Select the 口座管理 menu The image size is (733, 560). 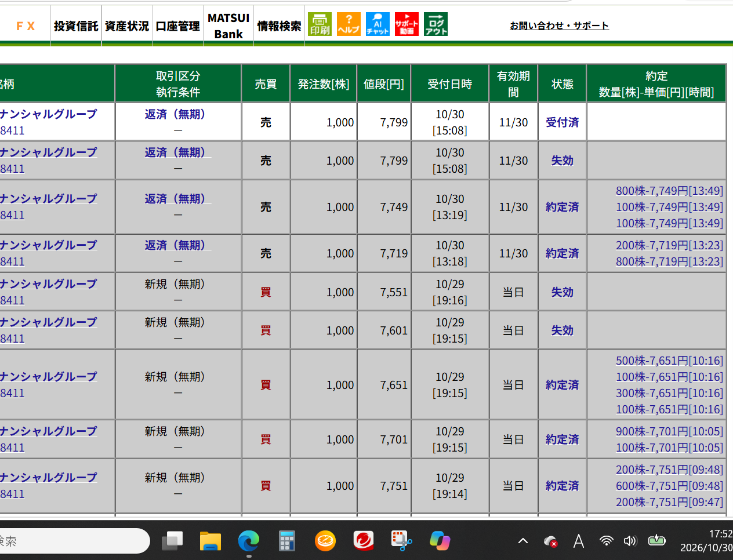pos(178,26)
